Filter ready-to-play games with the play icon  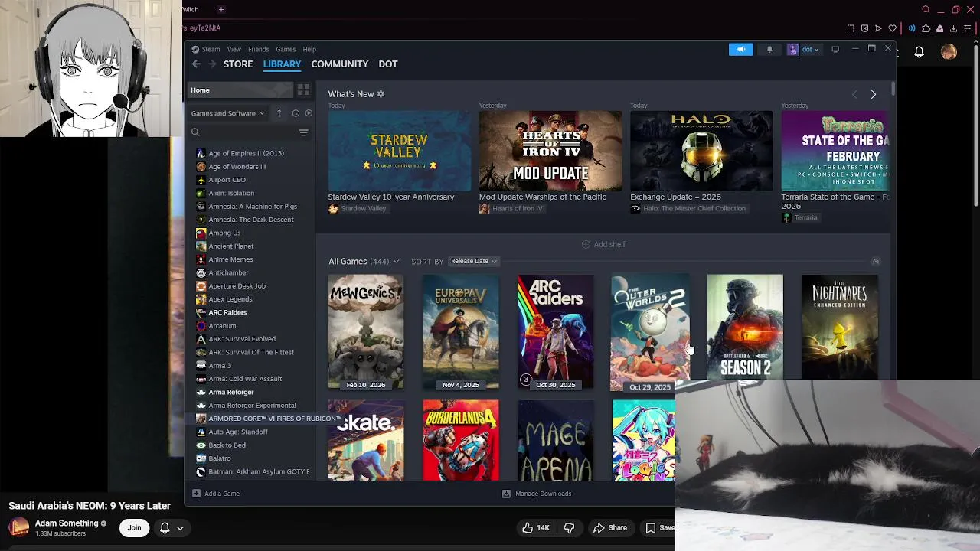(x=309, y=113)
